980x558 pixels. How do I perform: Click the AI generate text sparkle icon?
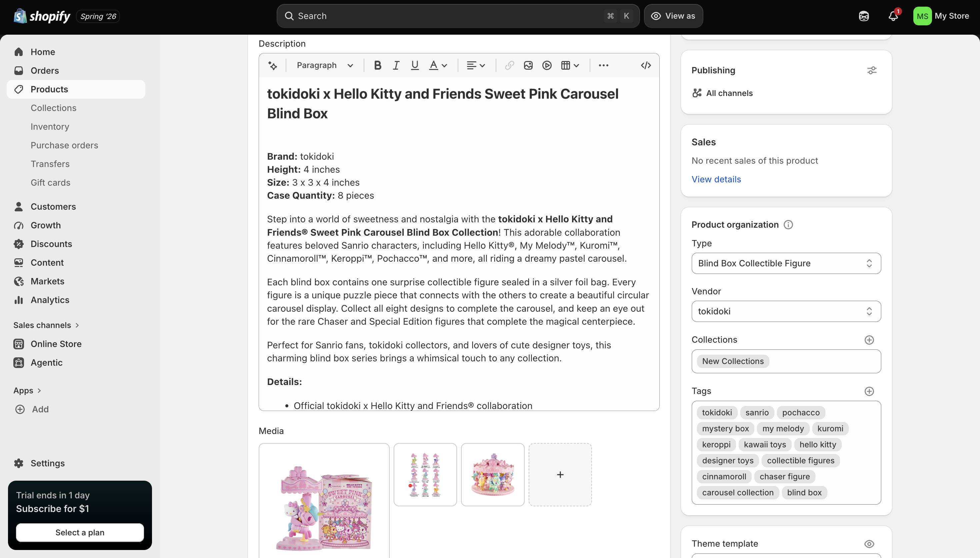tap(272, 66)
